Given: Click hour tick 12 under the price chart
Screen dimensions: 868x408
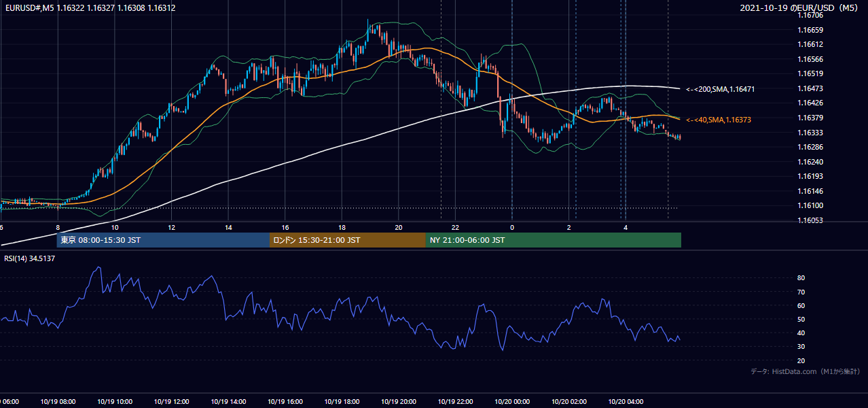Looking at the screenshot, I should (171, 227).
